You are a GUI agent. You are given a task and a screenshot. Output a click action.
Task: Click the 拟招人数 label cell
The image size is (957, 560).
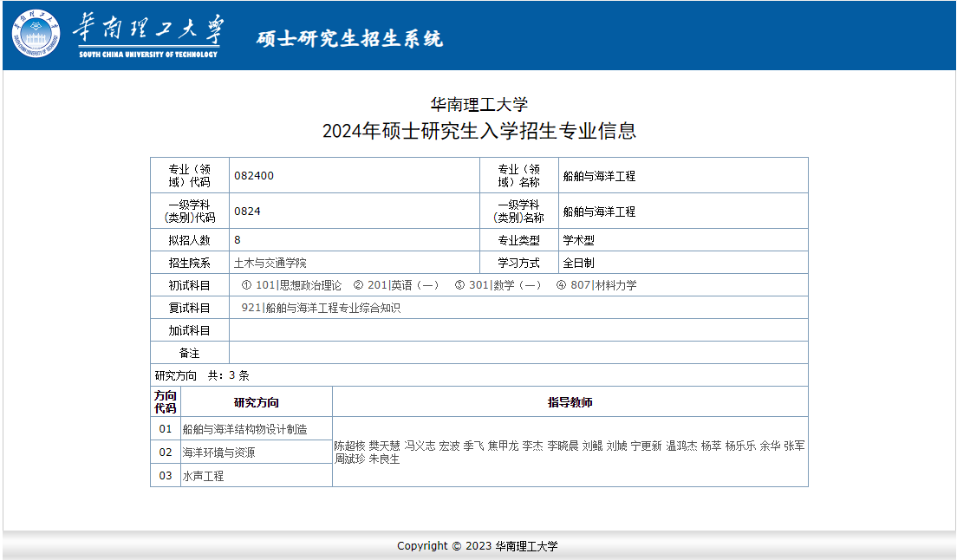coord(190,240)
